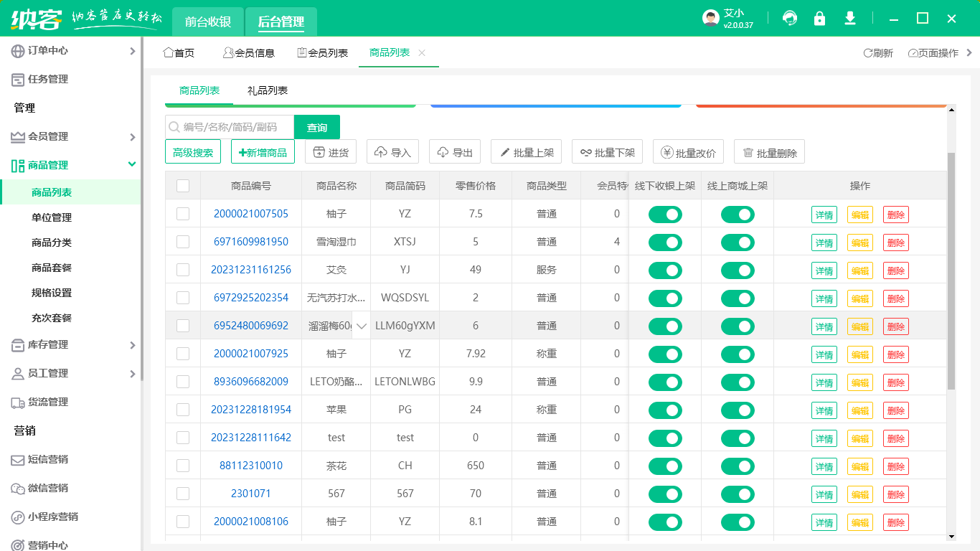Open product link 6971609981950

tap(251, 242)
